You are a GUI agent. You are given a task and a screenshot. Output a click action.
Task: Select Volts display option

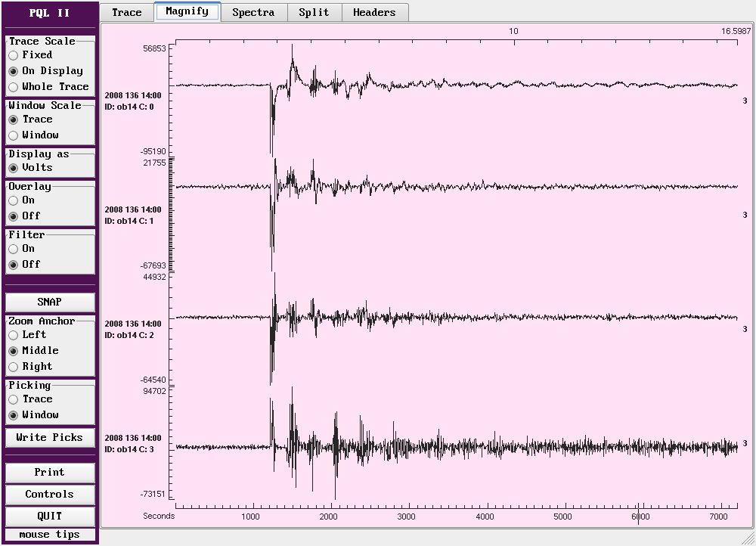tap(14, 168)
